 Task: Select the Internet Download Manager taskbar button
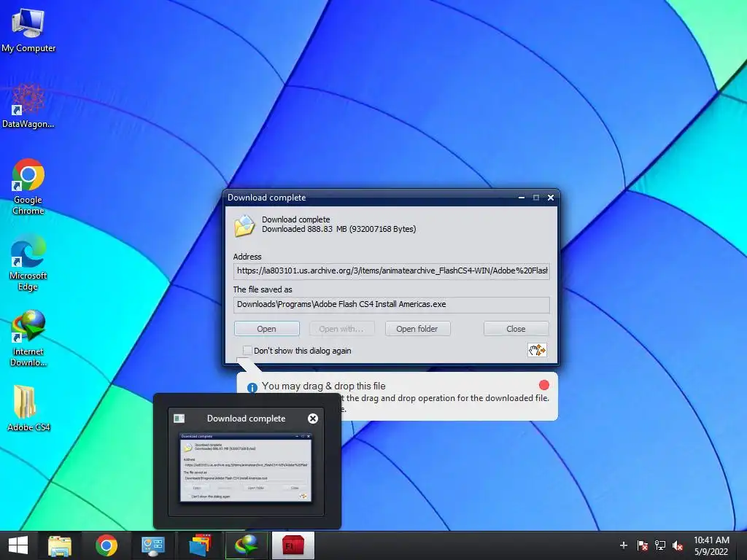pyautogui.click(x=247, y=545)
